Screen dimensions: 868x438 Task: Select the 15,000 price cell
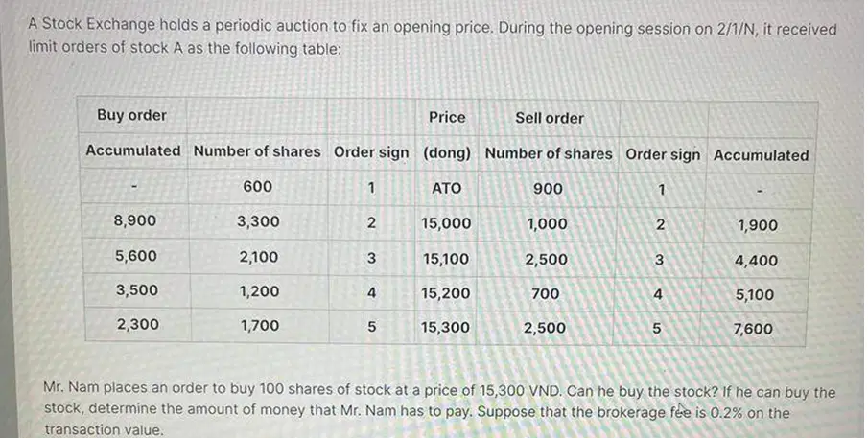pyautogui.click(x=446, y=223)
